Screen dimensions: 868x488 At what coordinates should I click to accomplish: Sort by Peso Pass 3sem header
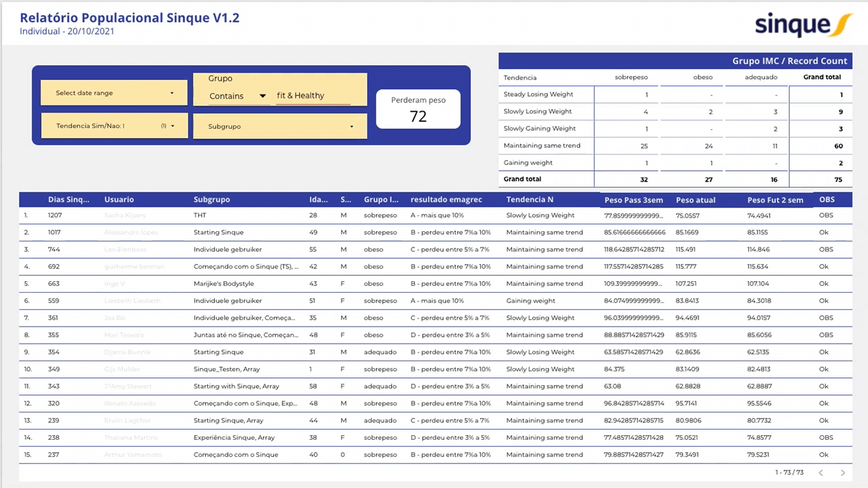click(633, 200)
